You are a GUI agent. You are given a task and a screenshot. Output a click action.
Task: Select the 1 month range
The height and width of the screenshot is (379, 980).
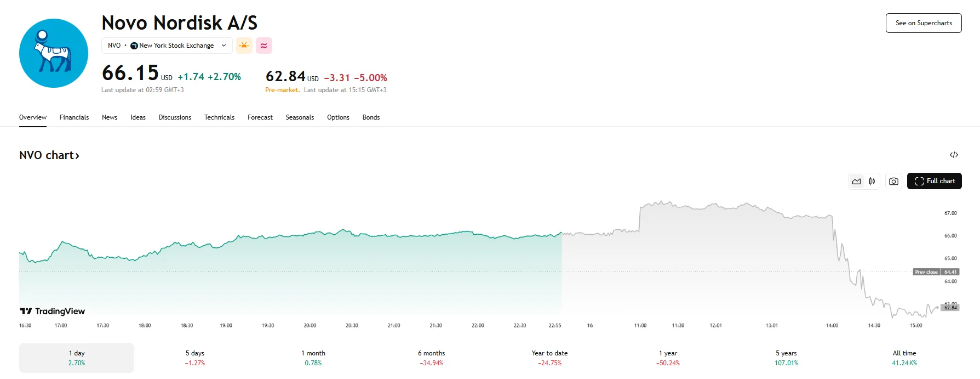313,358
